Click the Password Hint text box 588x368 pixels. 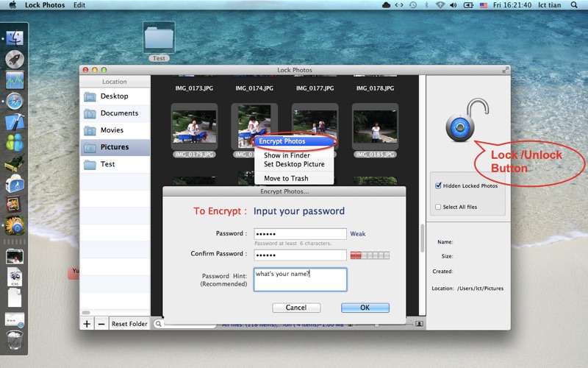click(x=300, y=280)
